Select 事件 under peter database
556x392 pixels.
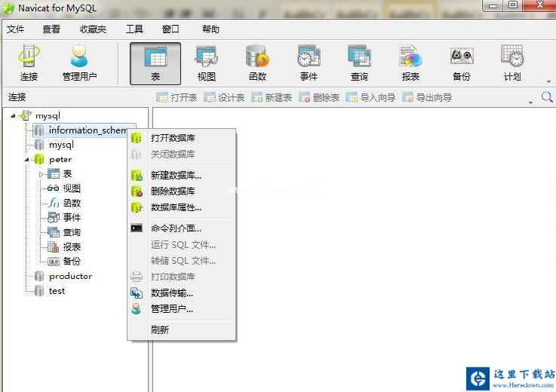72,217
